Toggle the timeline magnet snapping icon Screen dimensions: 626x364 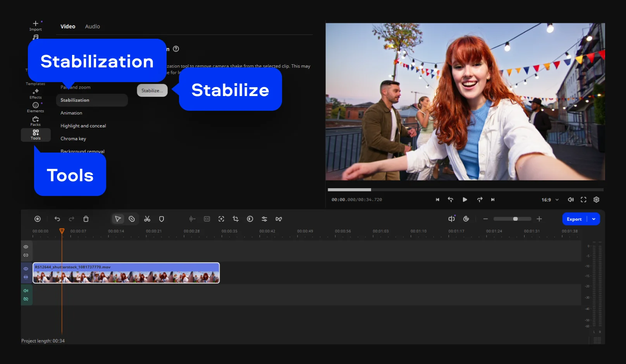[466, 219]
